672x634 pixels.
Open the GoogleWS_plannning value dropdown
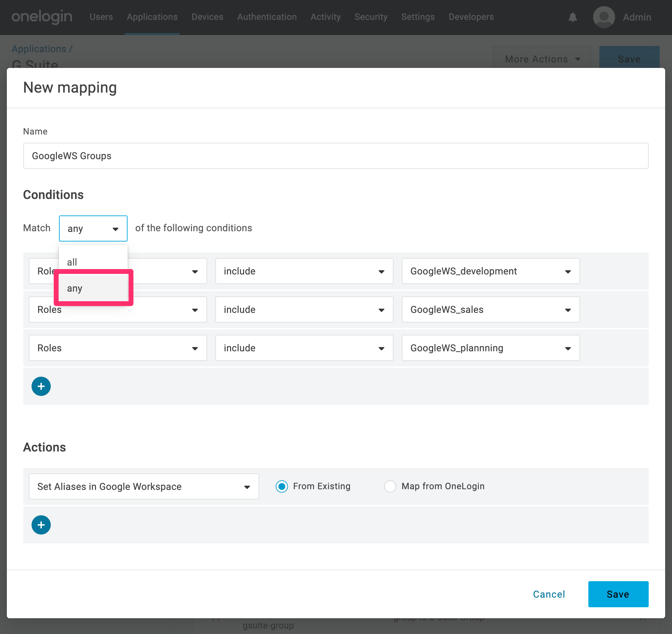[x=491, y=348]
